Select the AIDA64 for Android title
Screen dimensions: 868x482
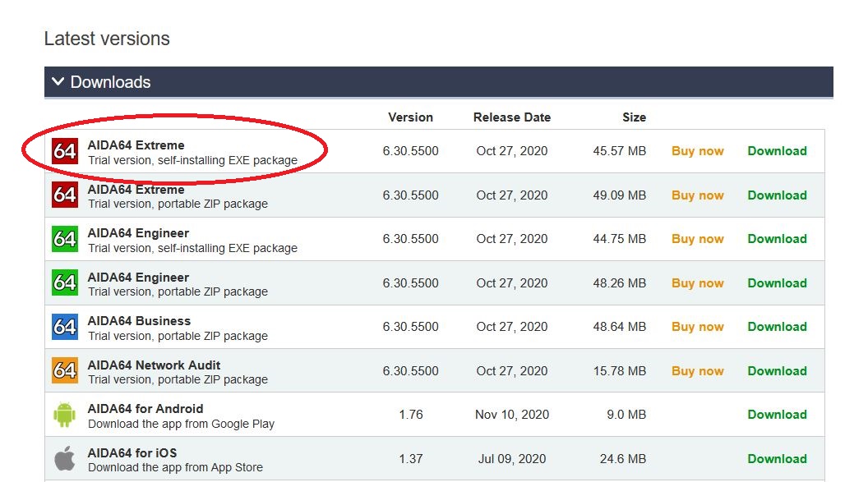(145, 408)
